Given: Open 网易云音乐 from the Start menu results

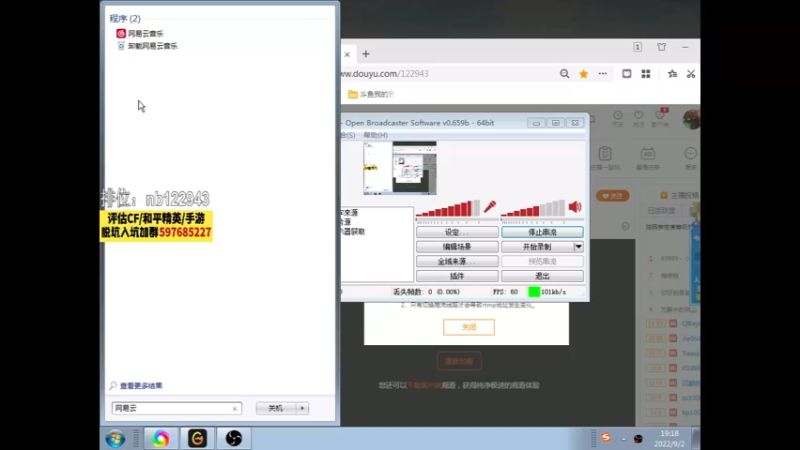Looking at the screenshot, I should coord(140,34).
